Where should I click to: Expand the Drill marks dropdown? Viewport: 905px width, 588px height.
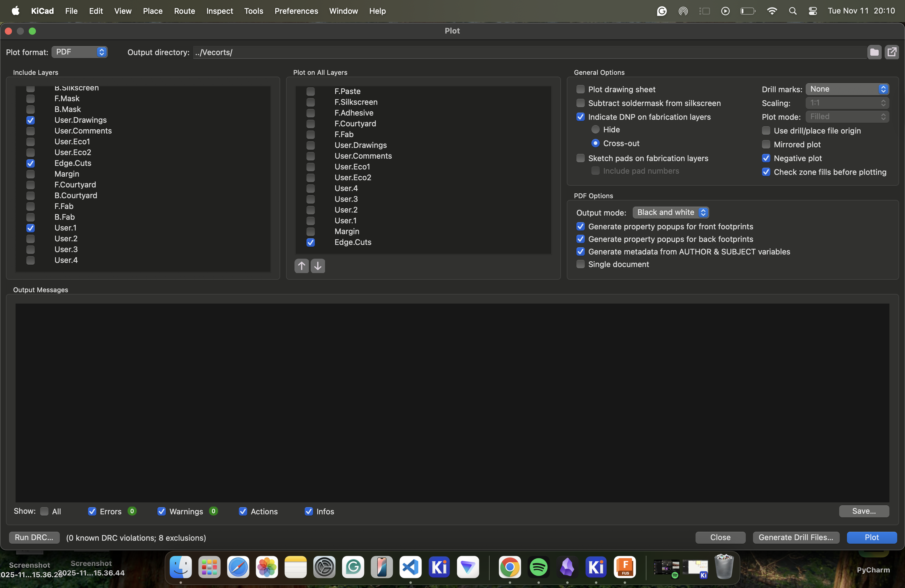click(x=847, y=89)
